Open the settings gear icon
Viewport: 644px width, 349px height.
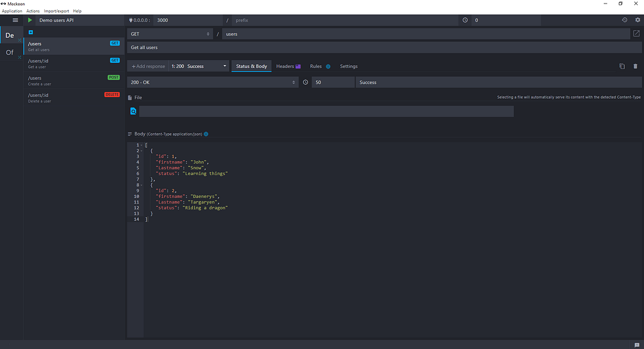638,20
